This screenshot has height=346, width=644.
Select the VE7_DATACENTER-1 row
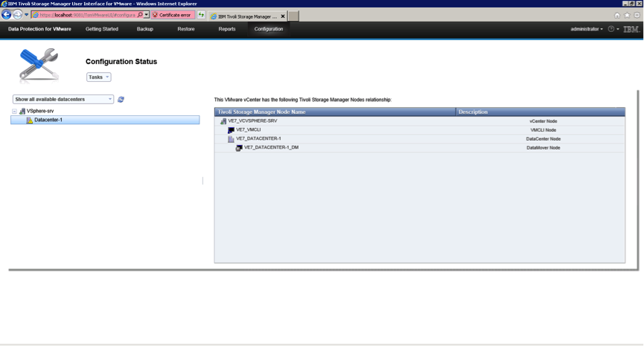(x=420, y=138)
